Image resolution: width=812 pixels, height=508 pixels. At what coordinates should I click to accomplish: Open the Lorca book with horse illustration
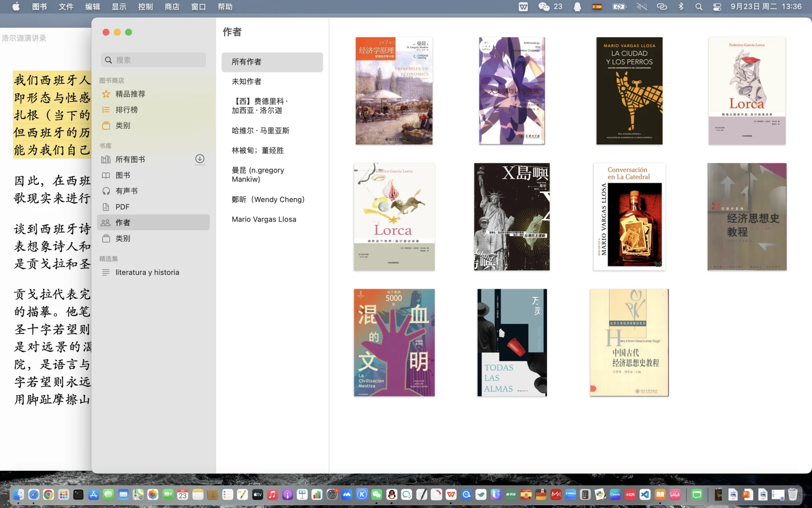[x=394, y=217]
